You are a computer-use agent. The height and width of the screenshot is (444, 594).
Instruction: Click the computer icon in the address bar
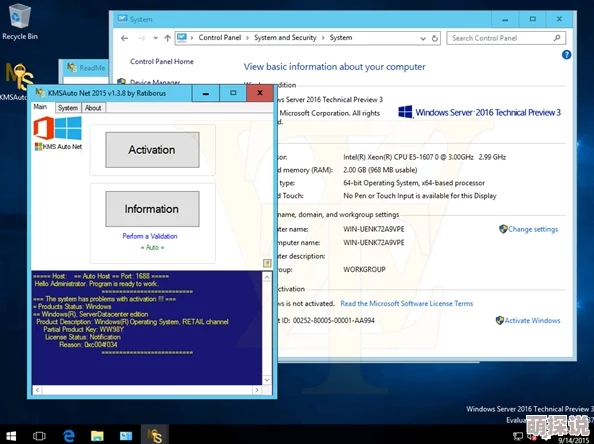182,38
